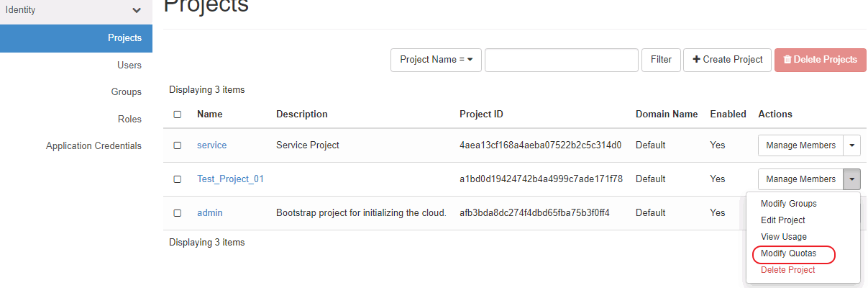Click the Delete Projects trash button
This screenshot has width=868, height=288.
820,60
